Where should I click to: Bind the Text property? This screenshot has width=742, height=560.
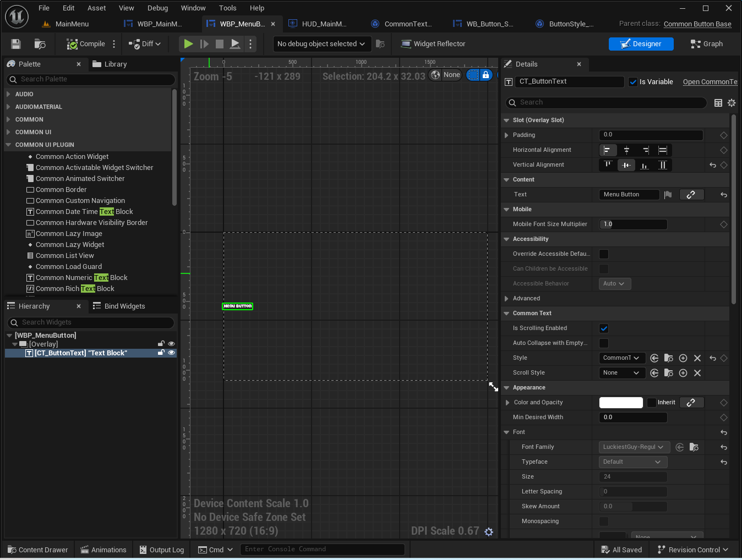pos(691,195)
